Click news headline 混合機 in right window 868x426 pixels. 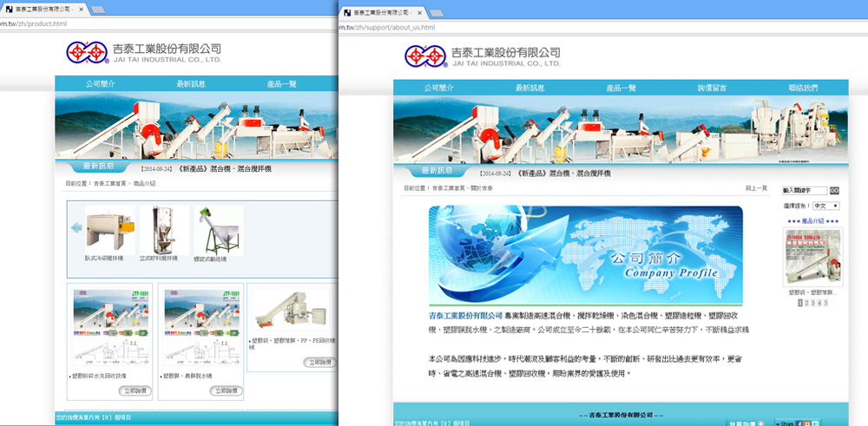click(x=563, y=174)
